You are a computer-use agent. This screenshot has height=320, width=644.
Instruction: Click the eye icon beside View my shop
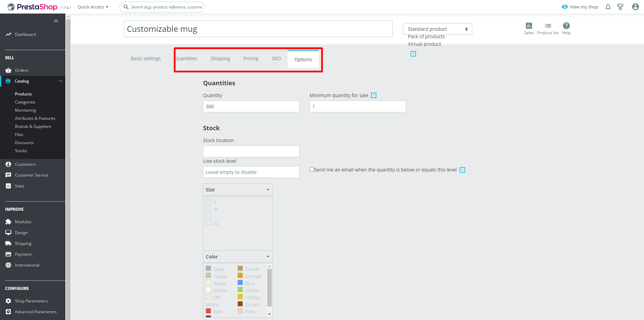tap(565, 7)
